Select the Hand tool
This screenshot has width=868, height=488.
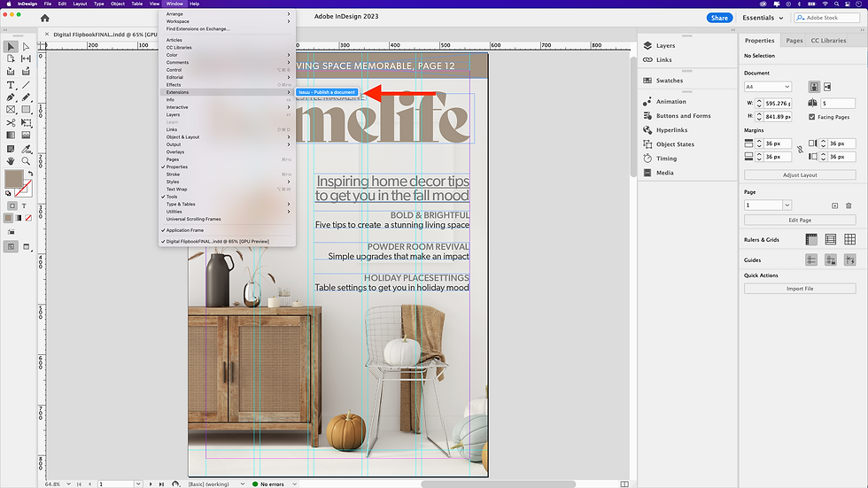click(x=11, y=161)
